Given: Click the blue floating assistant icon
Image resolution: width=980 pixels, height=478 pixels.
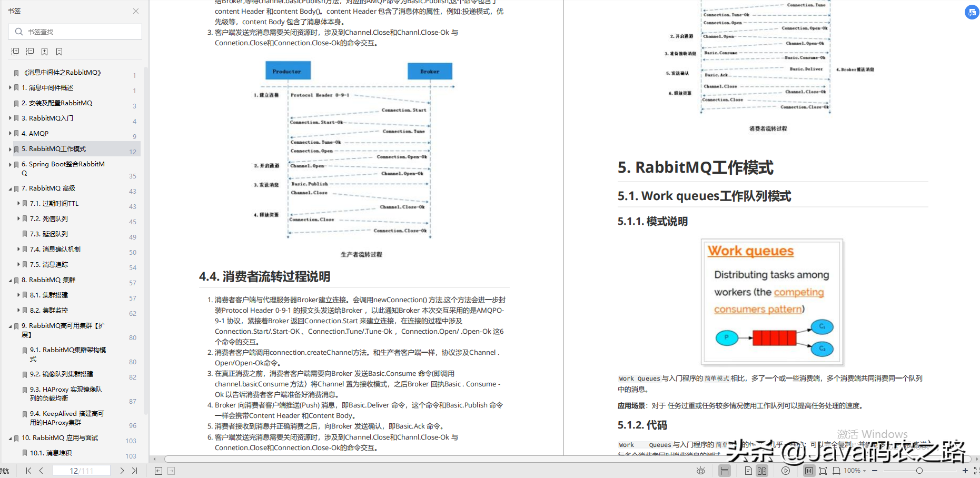Looking at the screenshot, I should click(x=972, y=12).
